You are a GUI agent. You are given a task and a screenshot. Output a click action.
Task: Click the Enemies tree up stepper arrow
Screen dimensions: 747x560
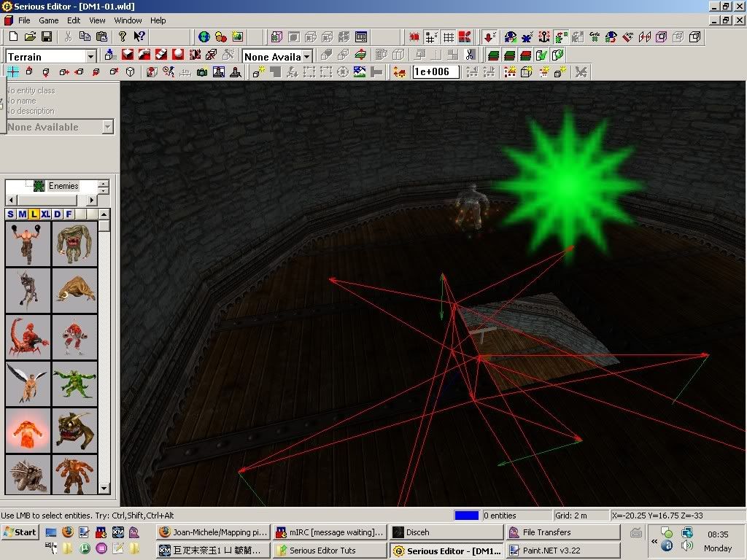[x=104, y=183]
